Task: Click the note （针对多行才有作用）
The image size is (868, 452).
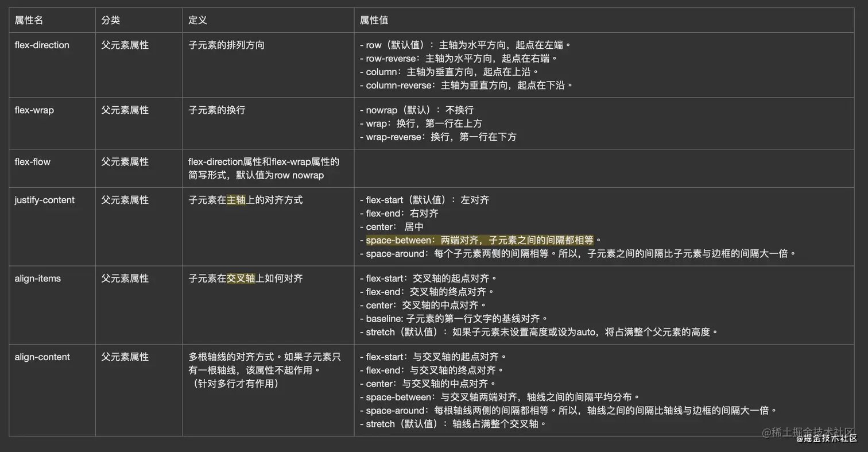Action: pyautogui.click(x=236, y=384)
